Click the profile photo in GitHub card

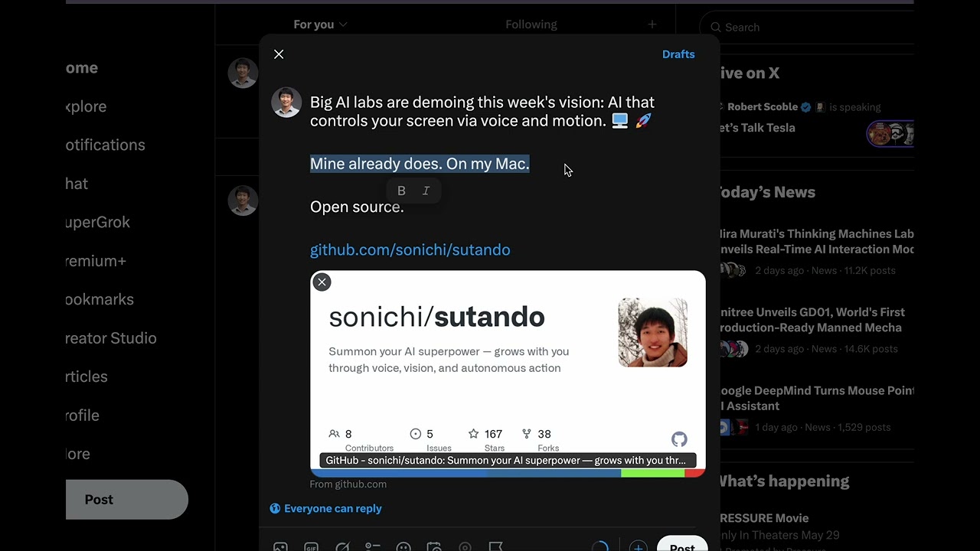(x=653, y=332)
